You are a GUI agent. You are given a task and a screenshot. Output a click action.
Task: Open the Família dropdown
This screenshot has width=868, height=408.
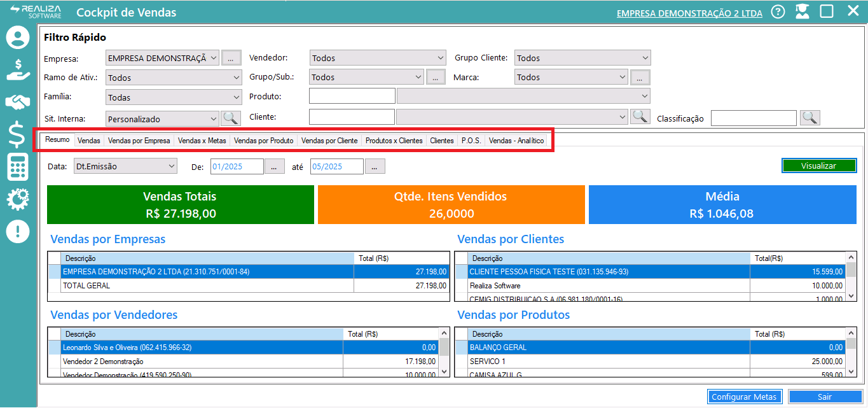(x=174, y=97)
